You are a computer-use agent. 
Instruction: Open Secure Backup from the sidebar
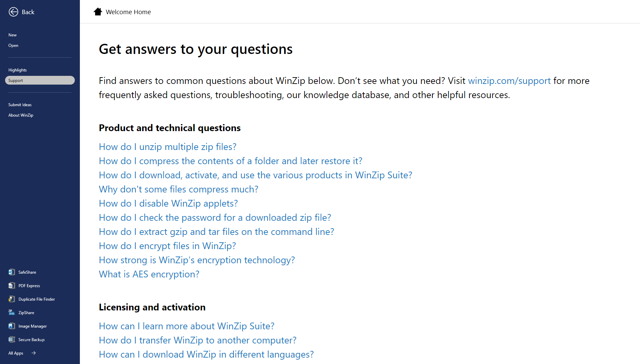point(12,339)
